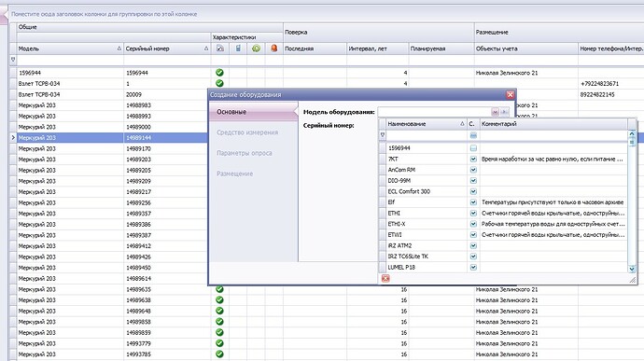Toggle checkbox for the 1596944 model row

coord(473,147)
